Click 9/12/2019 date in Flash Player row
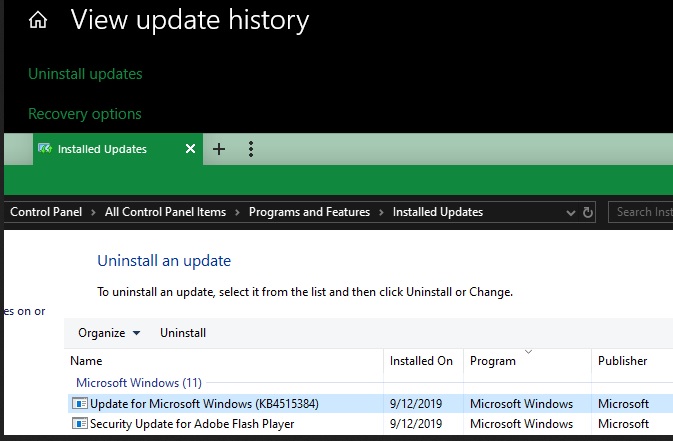 [416, 424]
